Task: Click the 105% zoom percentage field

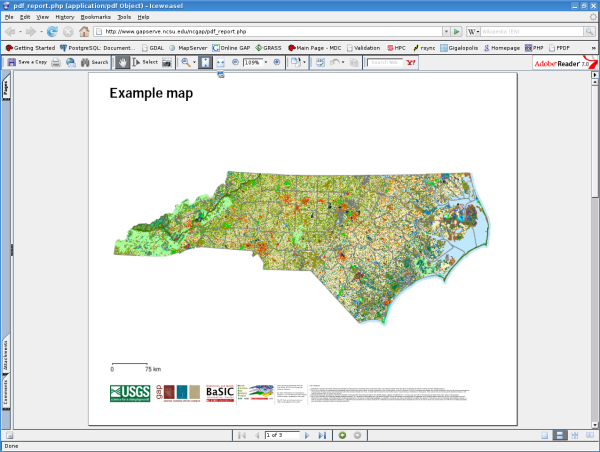Action: [252, 62]
